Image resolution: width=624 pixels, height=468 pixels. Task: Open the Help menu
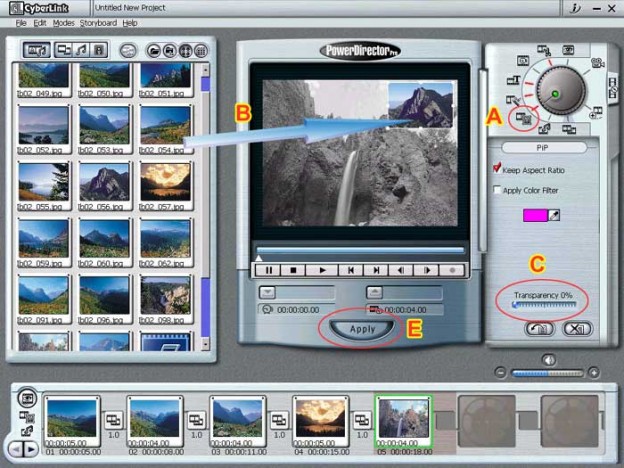[x=130, y=23]
